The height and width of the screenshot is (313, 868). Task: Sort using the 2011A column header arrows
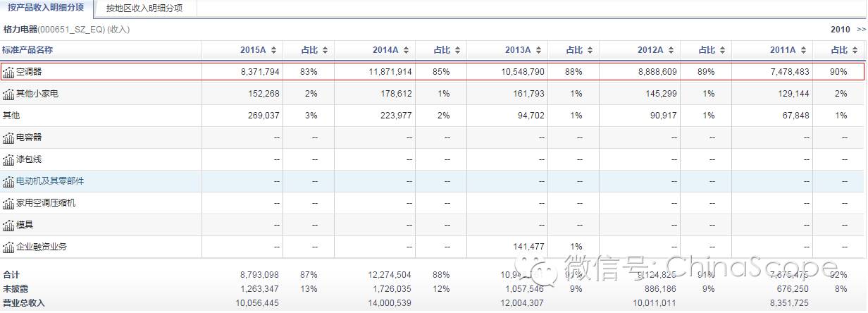[803, 50]
